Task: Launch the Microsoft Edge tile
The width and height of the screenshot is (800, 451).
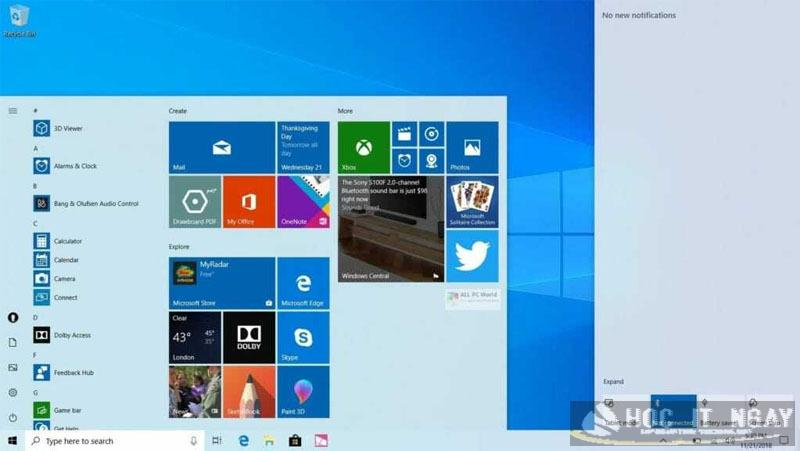Action: click(x=304, y=283)
